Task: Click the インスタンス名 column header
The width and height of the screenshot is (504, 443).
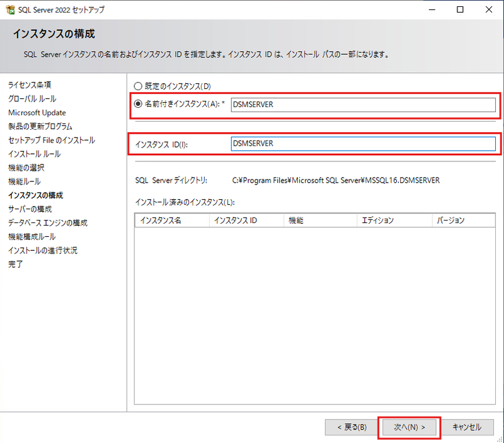Action: tap(172, 221)
